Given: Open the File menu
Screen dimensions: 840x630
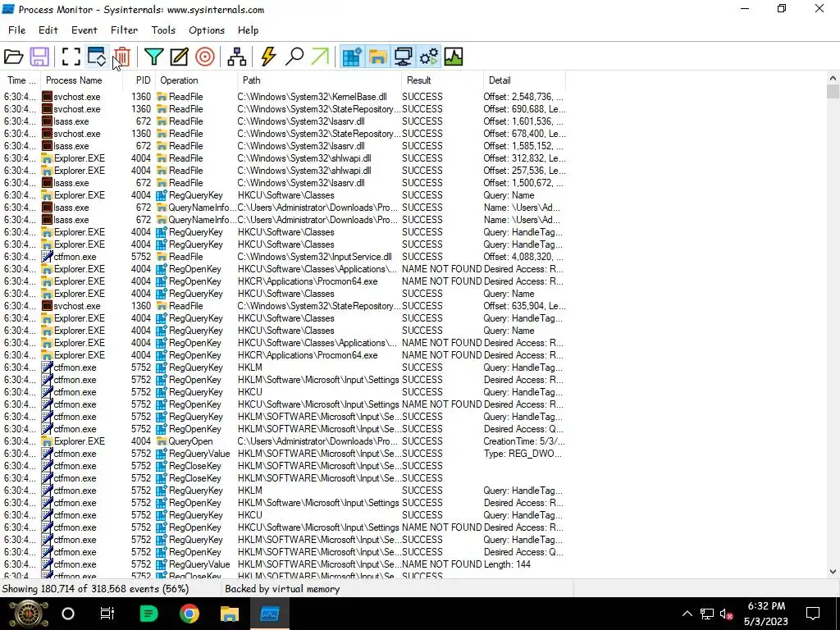Looking at the screenshot, I should 16,30.
